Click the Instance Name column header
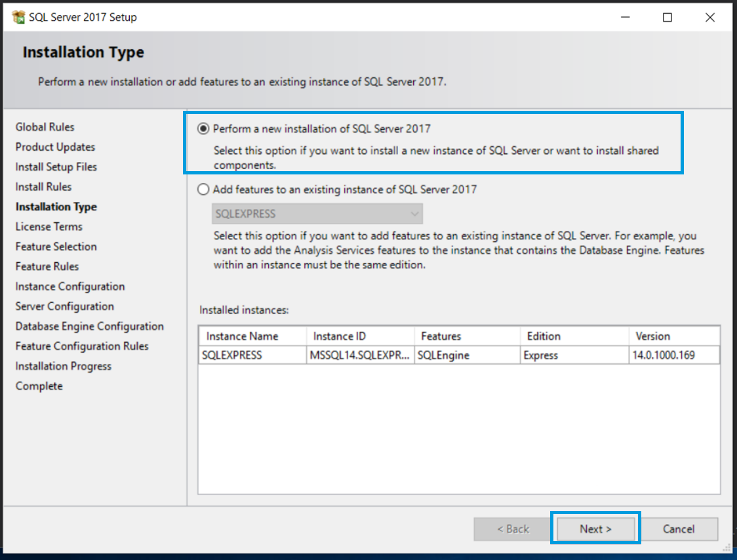Viewport: 737px width, 560px height. pos(252,336)
